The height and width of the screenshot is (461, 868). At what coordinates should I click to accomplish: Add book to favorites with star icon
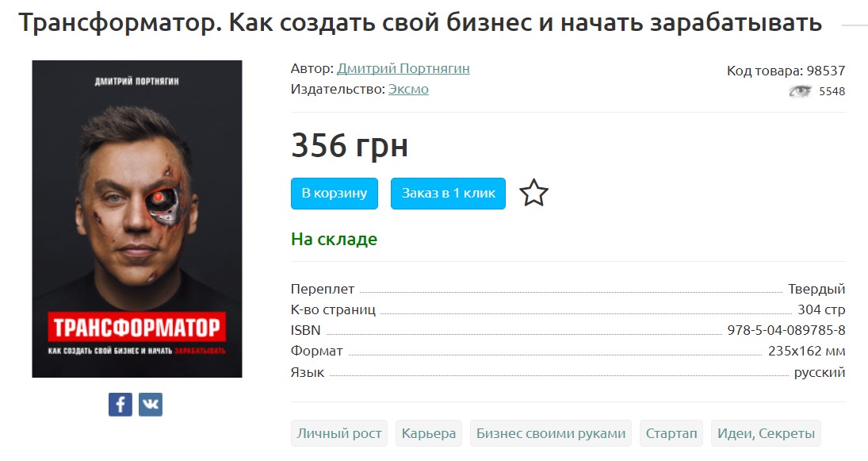point(533,193)
